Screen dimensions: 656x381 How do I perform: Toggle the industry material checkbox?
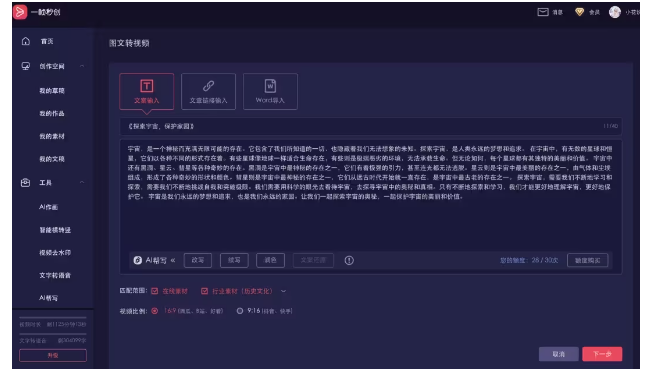click(204, 291)
